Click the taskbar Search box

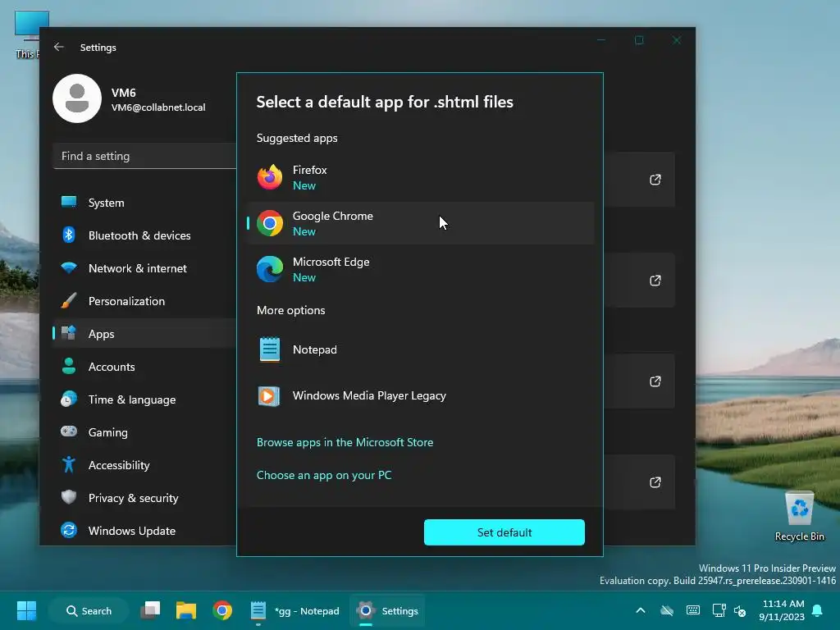89,610
